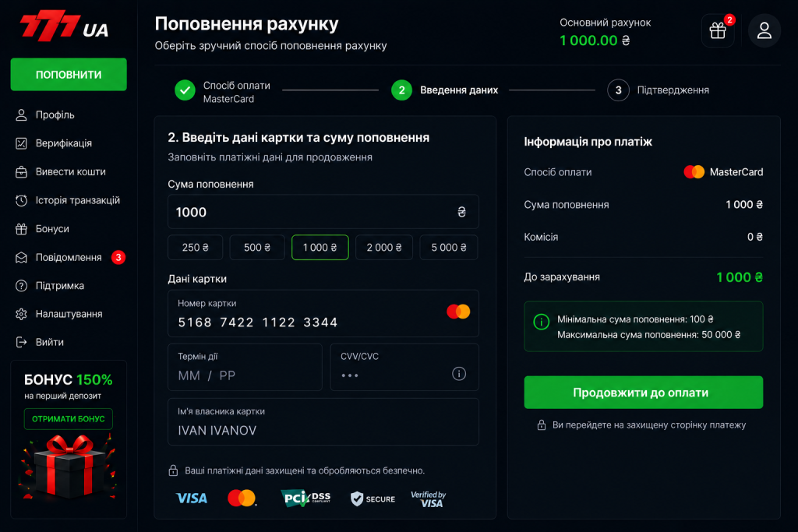
Task: Select the 250 ₴ preset amount
Action: [x=196, y=247]
